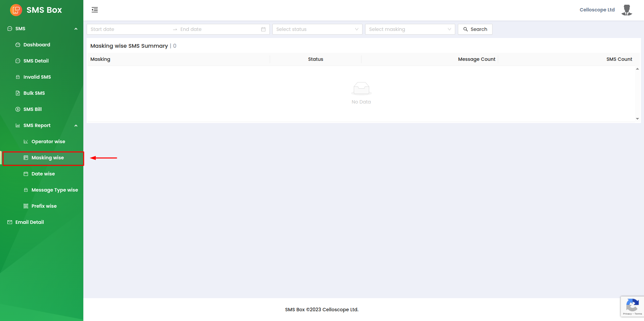The height and width of the screenshot is (321, 644).
Task: Click the SMS Bill dollar icon
Action: click(x=18, y=109)
